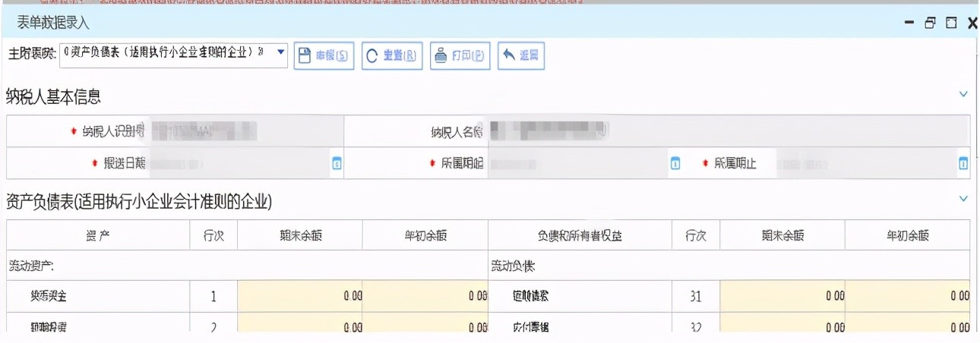
Task: Open calendar icon for 所属期止
Action: coord(963,163)
